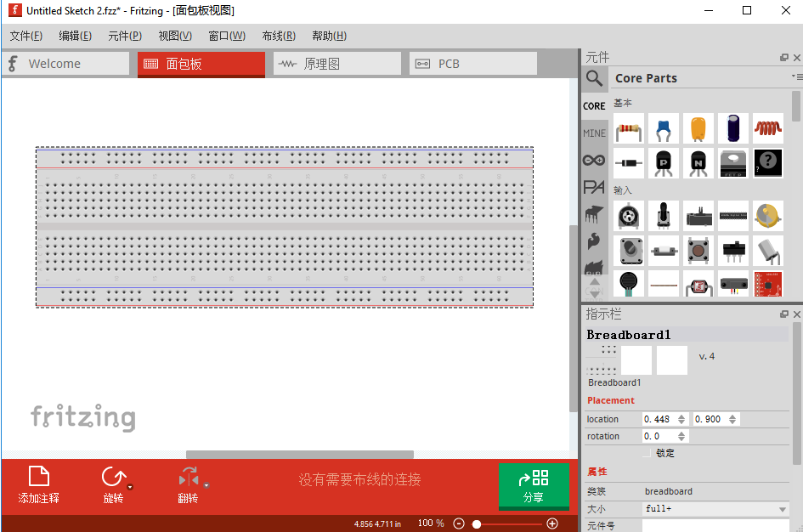Select the yellow piezo disc part
Image resolution: width=803 pixels, height=532 pixels.
click(767, 216)
